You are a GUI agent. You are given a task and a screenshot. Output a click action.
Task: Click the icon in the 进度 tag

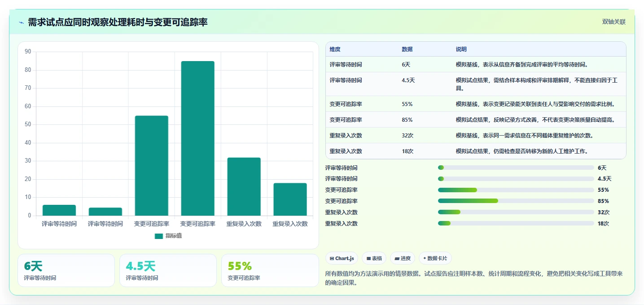point(397,259)
